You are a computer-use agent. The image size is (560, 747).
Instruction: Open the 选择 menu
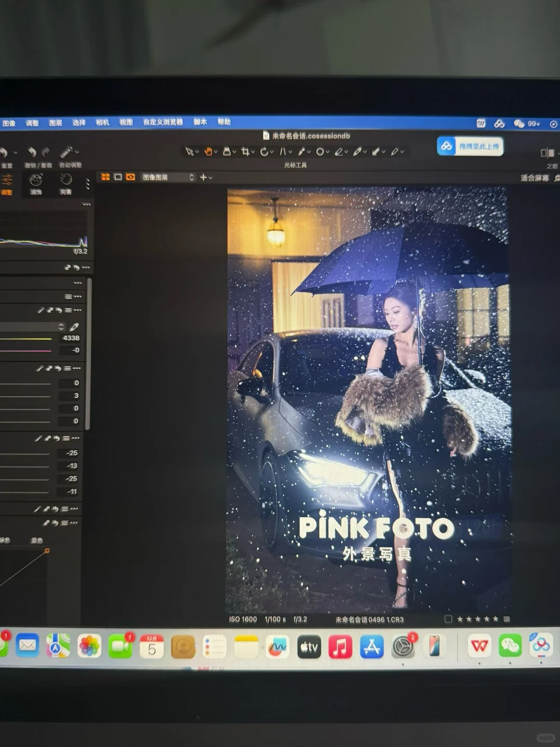[79, 122]
